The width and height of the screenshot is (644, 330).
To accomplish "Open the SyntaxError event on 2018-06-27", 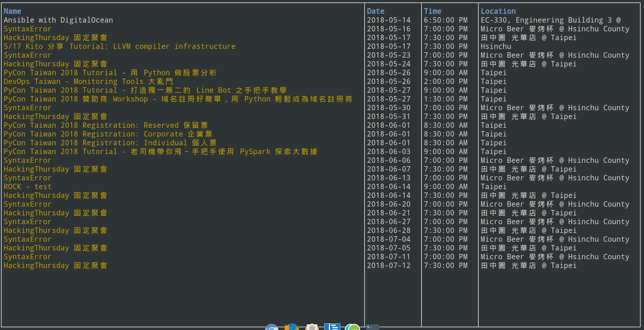I will click(28, 222).
